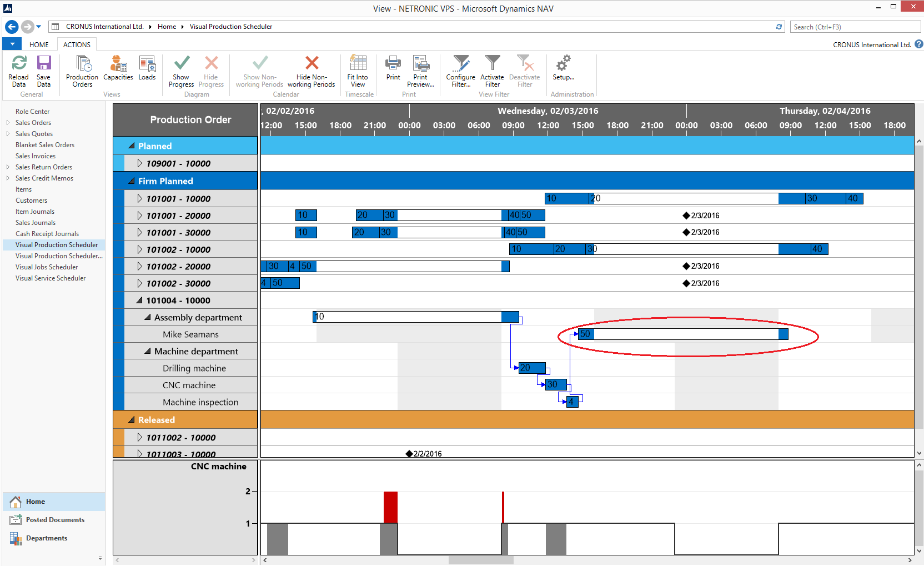Click the Home navigation pane button
The width and height of the screenshot is (924, 566).
[54, 502]
